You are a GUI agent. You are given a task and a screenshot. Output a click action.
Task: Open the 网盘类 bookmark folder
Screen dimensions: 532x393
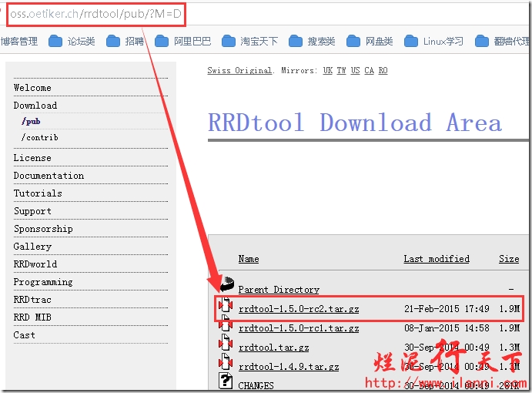(370, 42)
